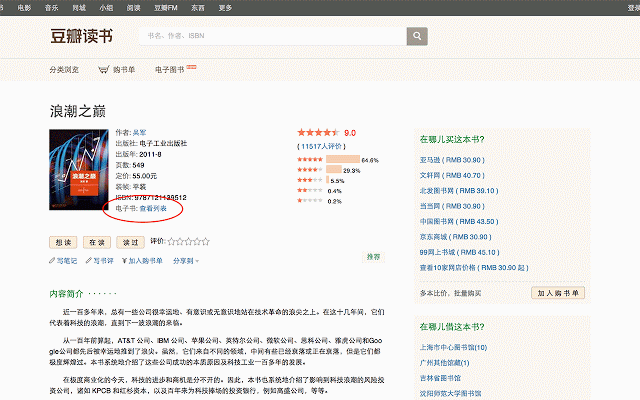This screenshot has height=400, width=640.
Task: Open the 更多 menu in top bar
Action: (225, 8)
